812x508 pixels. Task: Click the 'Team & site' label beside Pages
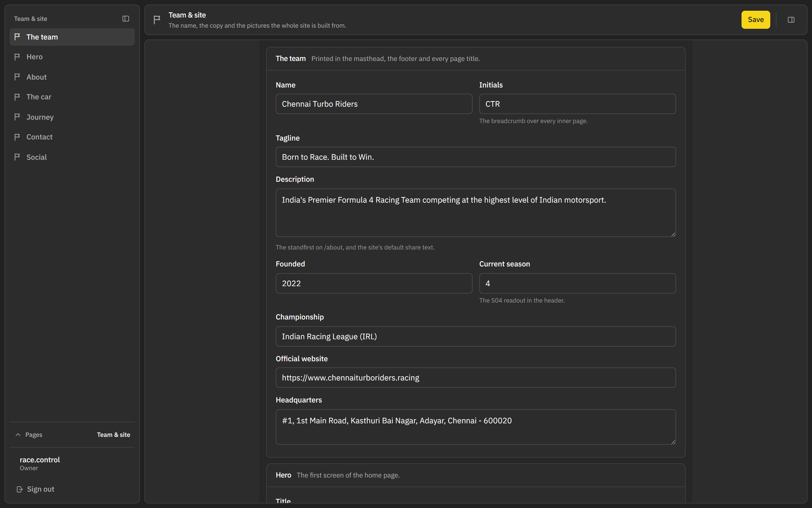[113, 435]
